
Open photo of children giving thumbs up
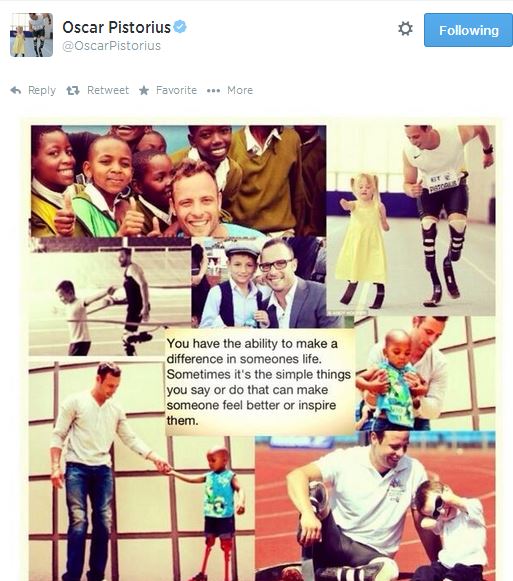[178, 181]
